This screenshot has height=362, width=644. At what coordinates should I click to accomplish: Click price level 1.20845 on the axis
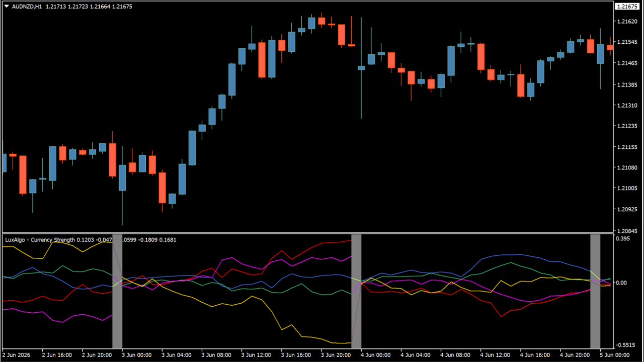pyautogui.click(x=628, y=231)
